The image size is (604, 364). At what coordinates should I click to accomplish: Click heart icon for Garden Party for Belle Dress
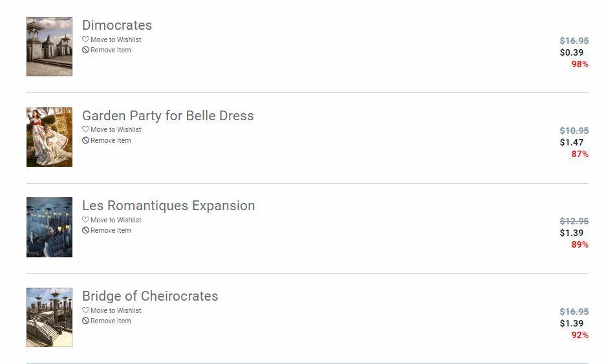(x=85, y=129)
